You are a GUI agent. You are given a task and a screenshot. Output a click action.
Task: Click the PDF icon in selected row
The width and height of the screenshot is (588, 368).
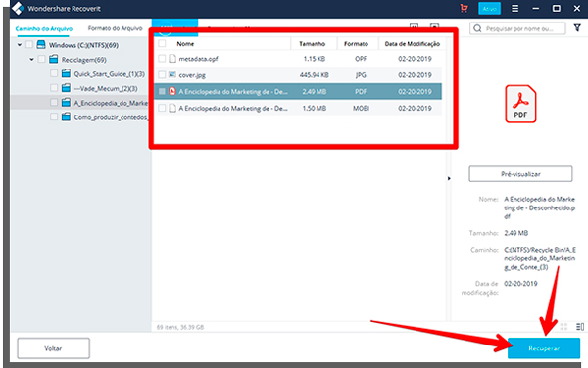tap(172, 91)
